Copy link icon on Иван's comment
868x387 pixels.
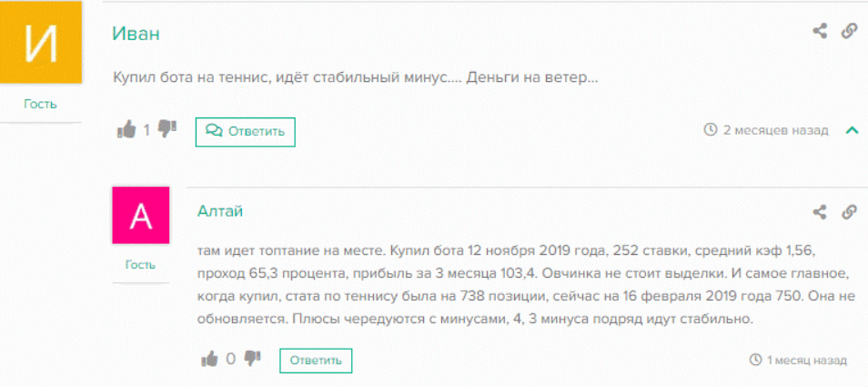coord(849,31)
